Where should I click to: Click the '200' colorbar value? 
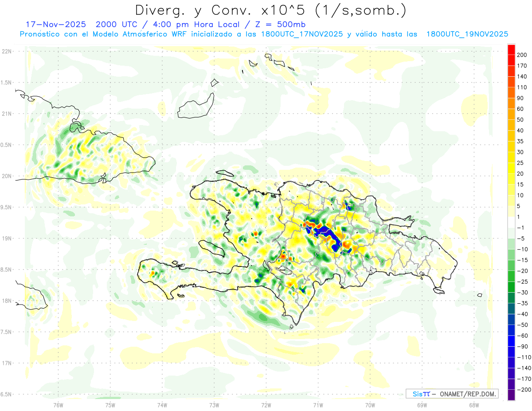522,55
